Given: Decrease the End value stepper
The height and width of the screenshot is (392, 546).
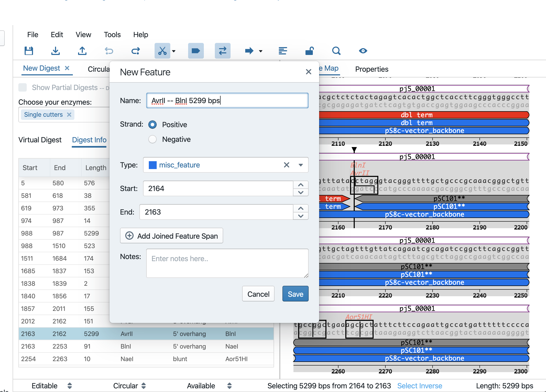Looking at the screenshot, I should coord(301,216).
